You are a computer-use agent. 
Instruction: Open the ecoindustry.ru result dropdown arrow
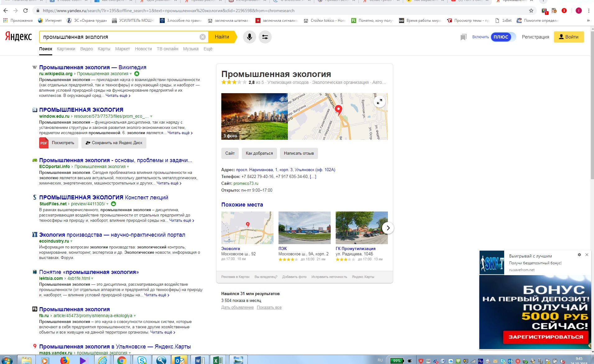click(71, 241)
